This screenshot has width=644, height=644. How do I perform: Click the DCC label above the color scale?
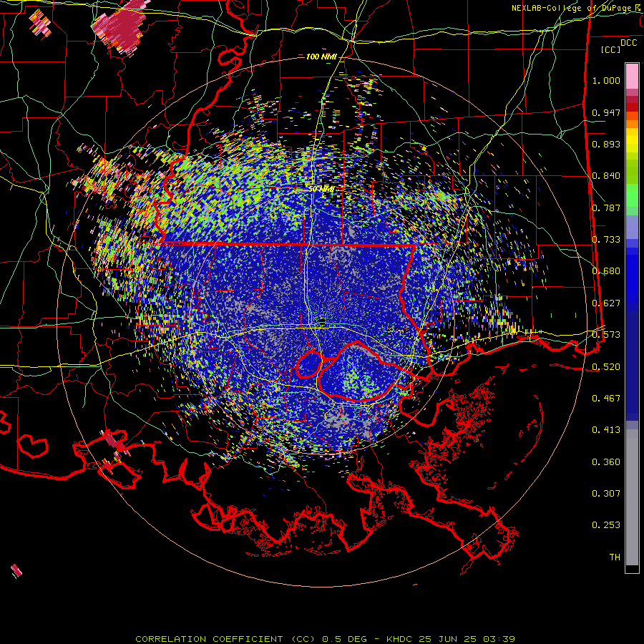pos(628,42)
